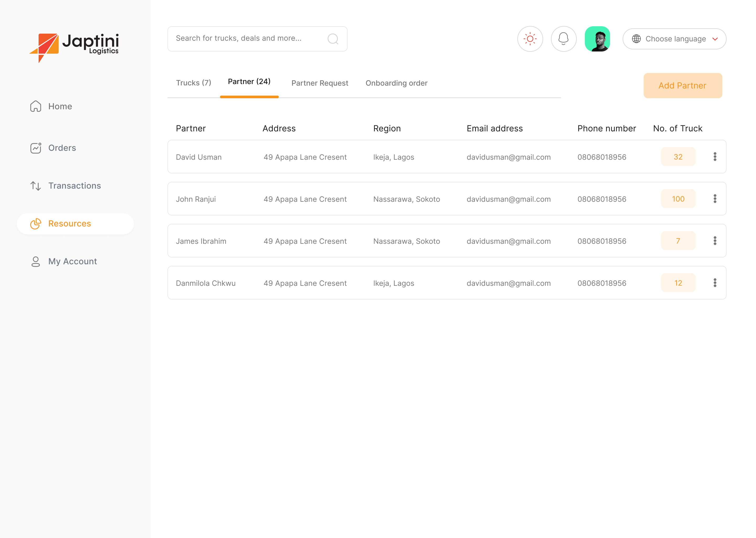The image size is (756, 538).
Task: Click the Partner column header
Action: pos(191,128)
